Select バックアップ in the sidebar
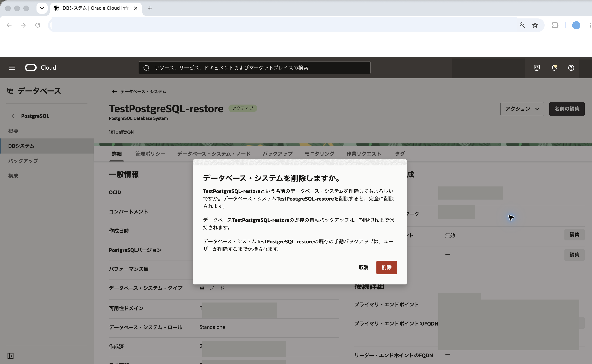The image size is (592, 364). [47, 161]
